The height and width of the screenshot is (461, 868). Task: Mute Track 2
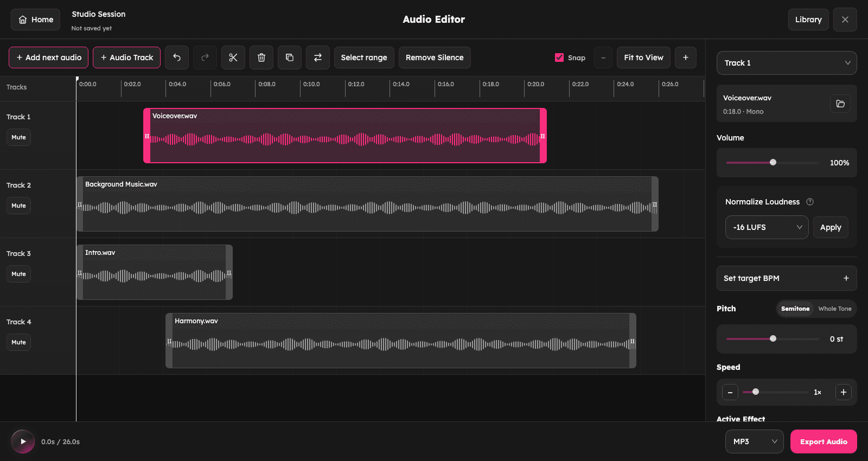pyautogui.click(x=19, y=206)
